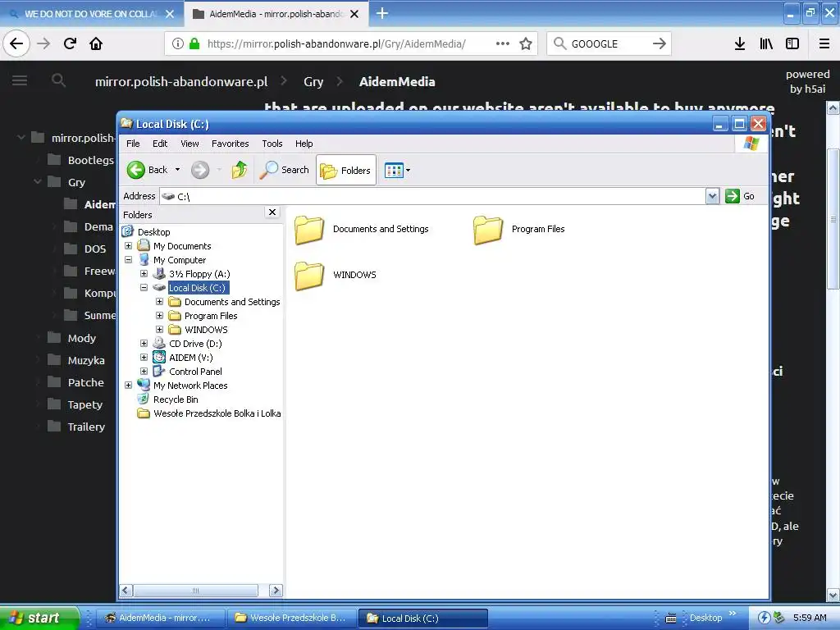
Task: Select CD Drive (D:) icon in tree
Action: point(159,344)
